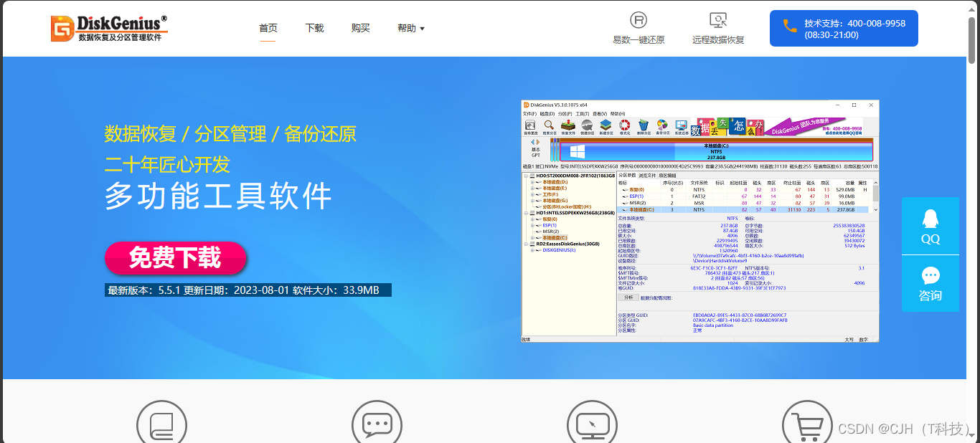The image size is (980, 443).
Task: Click the DiskGenius software screenshot thumbnail
Action: (700, 221)
